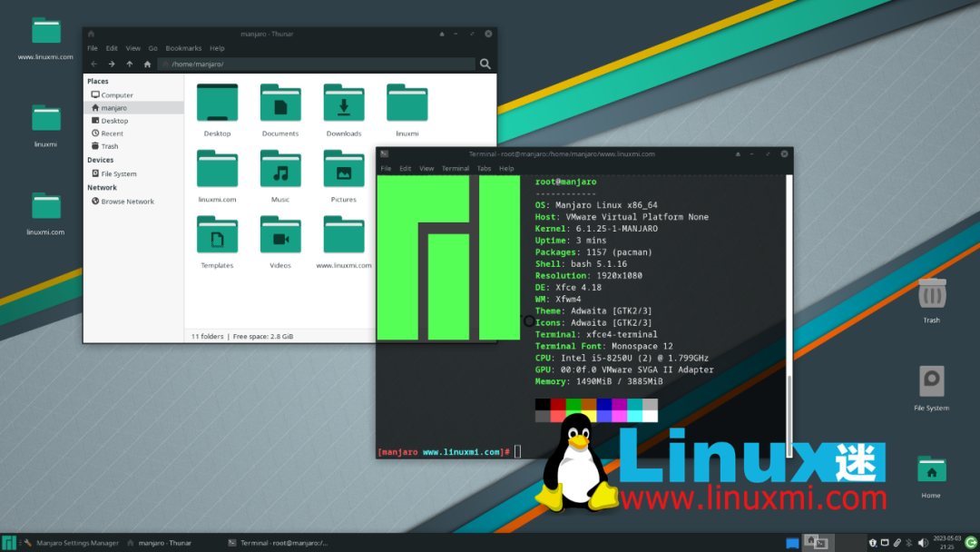
Task: Open the Edit menu in terminal window
Action: [x=405, y=168]
